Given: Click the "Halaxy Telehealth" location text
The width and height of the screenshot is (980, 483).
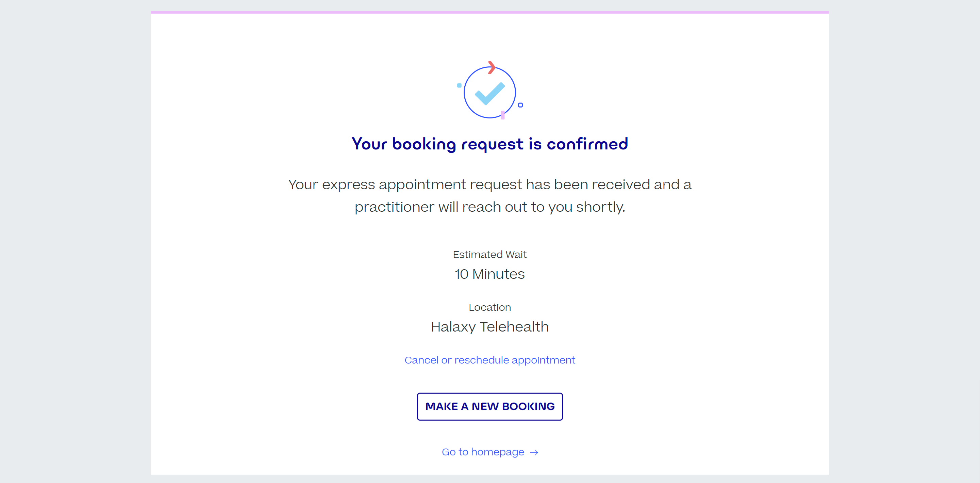Looking at the screenshot, I should tap(489, 326).
